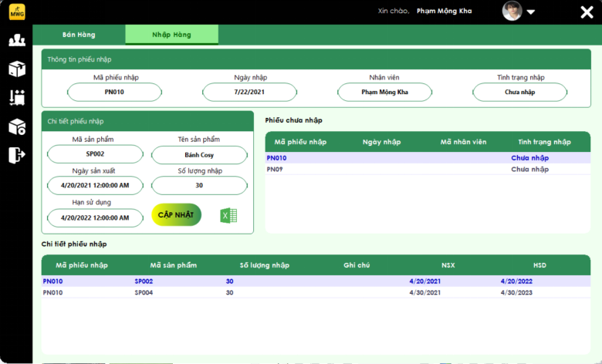Viewport: 602px width, 364px height.
Task: Open the customers people icon in sidebar
Action: coord(17,40)
